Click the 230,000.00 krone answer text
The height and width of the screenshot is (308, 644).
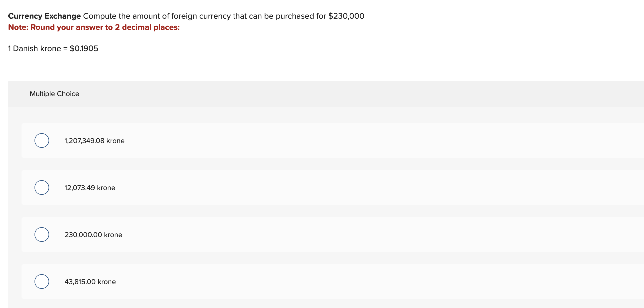[x=93, y=235]
